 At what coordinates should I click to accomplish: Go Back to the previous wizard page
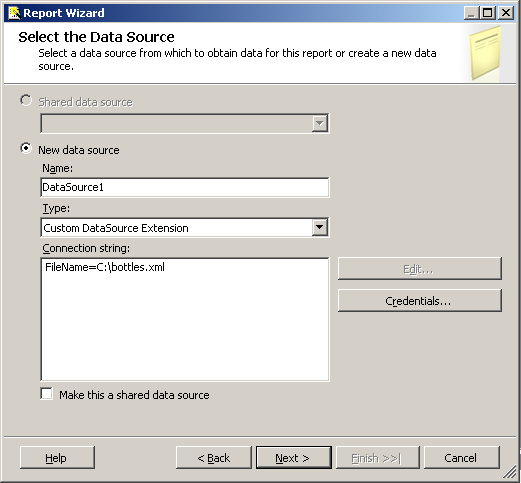214,458
